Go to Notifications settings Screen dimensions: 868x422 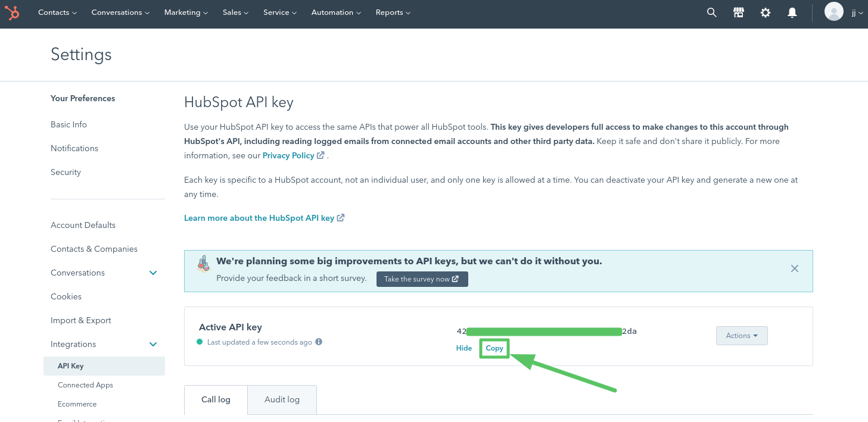tap(74, 148)
